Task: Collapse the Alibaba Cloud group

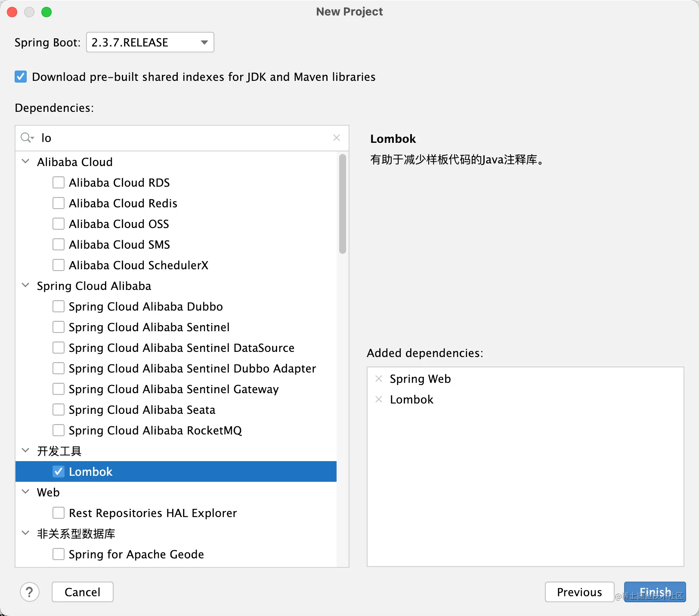Action: [25, 161]
